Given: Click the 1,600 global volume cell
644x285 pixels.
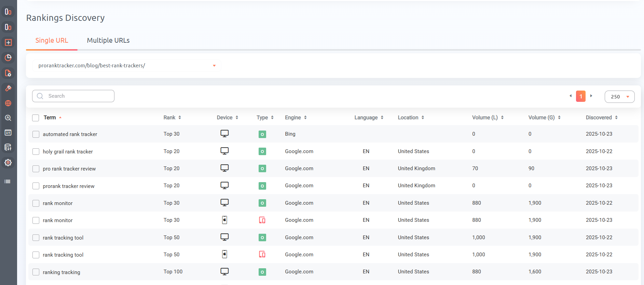Looking at the screenshot, I should [535, 272].
